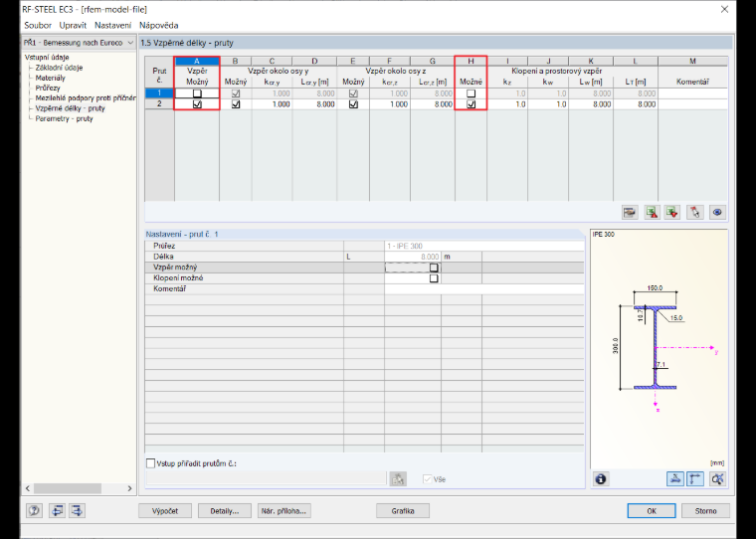Viewport: 756px width, 539px height.
Task: Click the Detaily... button
Action: tap(225, 510)
